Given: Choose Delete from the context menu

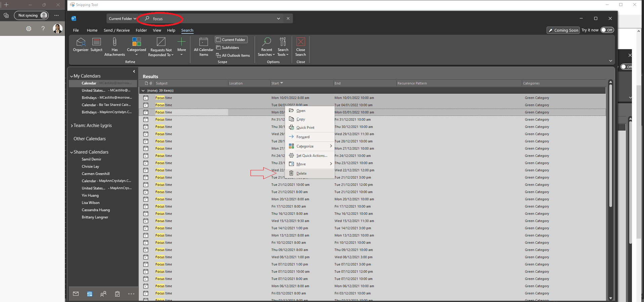Looking at the screenshot, I should pyautogui.click(x=309, y=173).
